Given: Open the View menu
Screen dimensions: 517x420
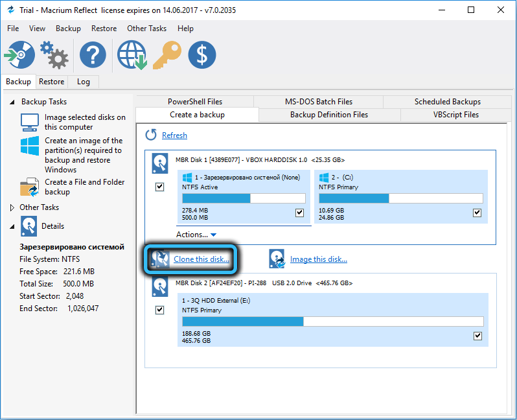Looking at the screenshot, I should (x=37, y=29).
